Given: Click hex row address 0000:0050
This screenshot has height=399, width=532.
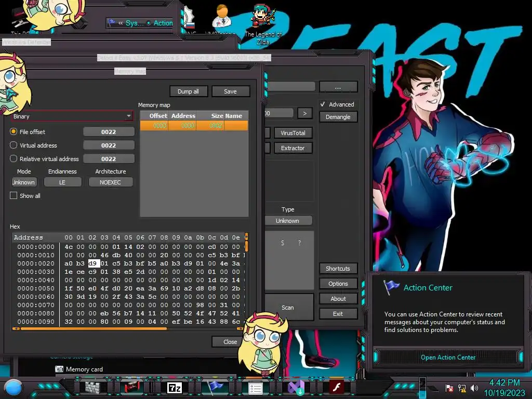Looking at the screenshot, I should pos(36,288).
